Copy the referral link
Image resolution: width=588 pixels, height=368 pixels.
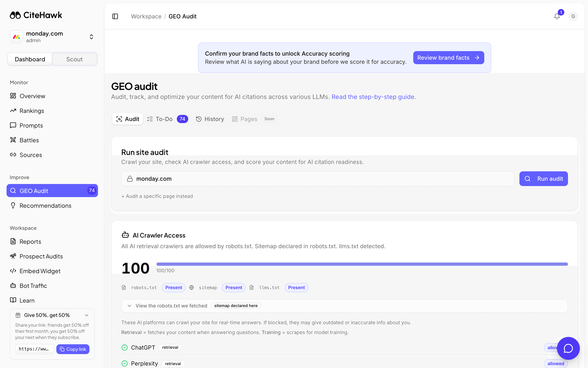click(x=73, y=349)
